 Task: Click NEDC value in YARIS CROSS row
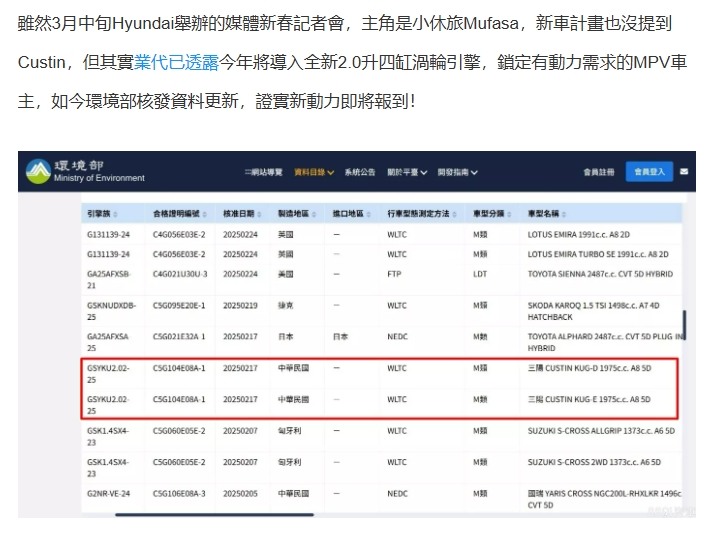397,494
